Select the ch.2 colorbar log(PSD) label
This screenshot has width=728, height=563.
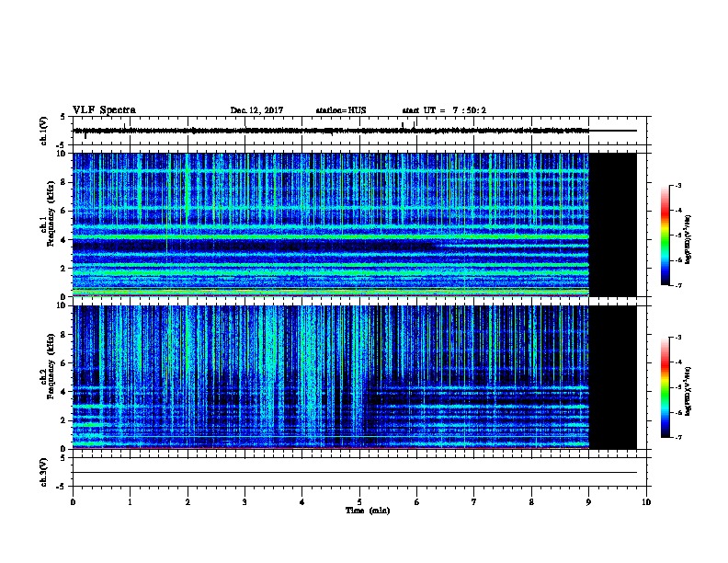pos(688,391)
